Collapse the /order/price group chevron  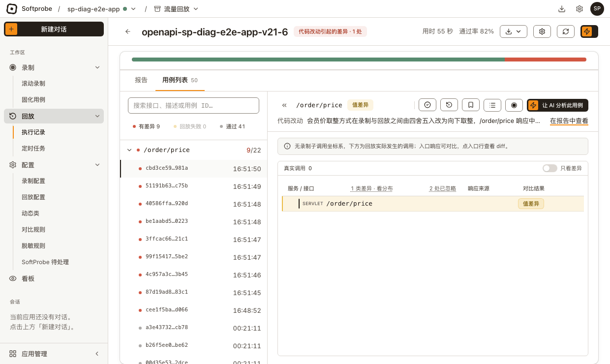pos(129,150)
